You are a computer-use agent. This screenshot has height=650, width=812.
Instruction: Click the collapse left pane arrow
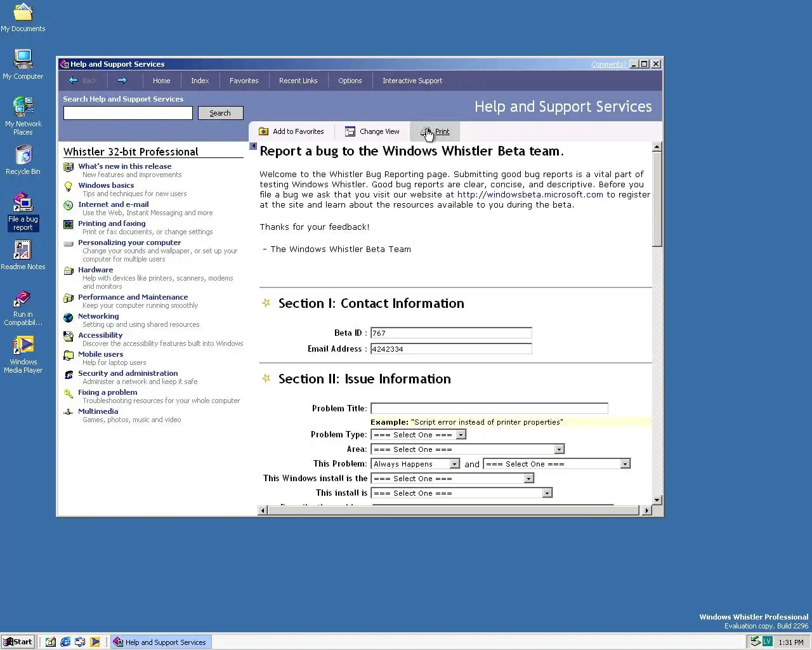tap(253, 146)
